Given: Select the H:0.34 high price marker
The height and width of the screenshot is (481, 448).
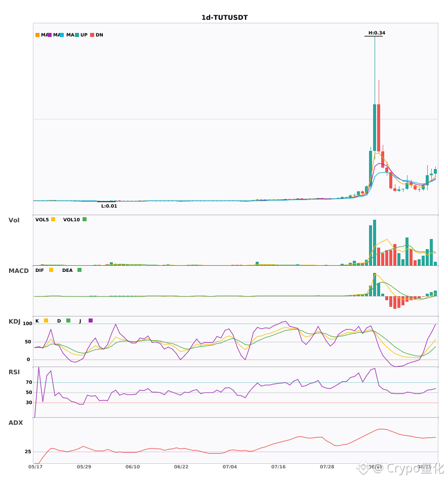Looking at the screenshot, I should (x=377, y=33).
